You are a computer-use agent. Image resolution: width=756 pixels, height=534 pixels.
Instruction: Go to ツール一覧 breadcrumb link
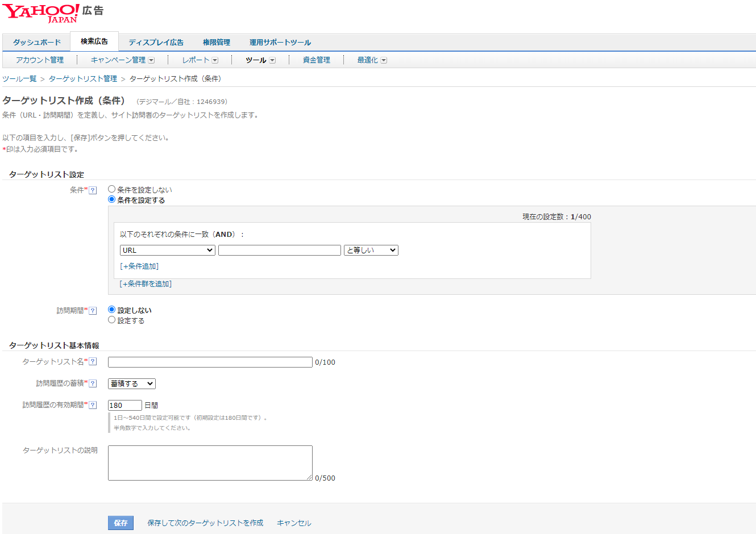pos(19,79)
